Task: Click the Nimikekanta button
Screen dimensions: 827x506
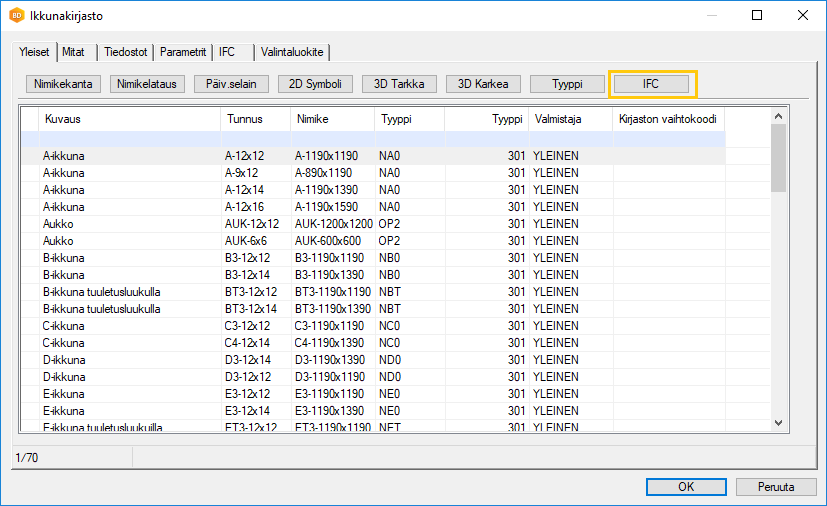Action: (63, 84)
